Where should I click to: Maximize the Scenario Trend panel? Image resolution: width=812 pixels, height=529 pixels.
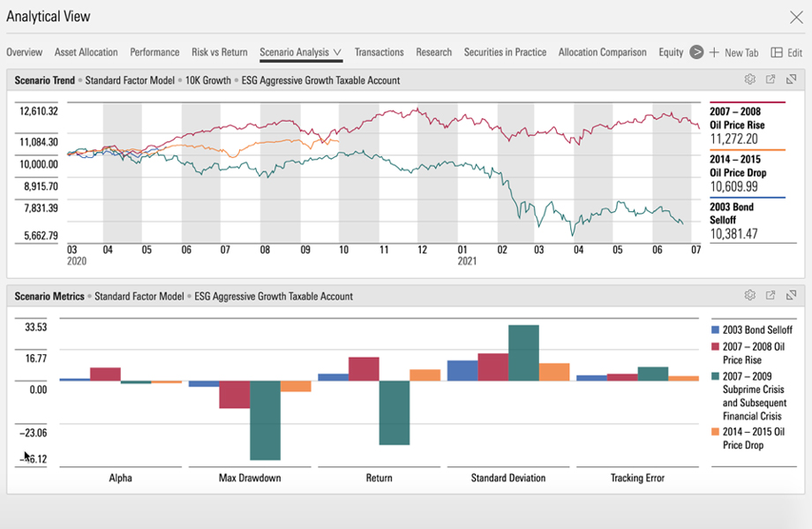[791, 79]
